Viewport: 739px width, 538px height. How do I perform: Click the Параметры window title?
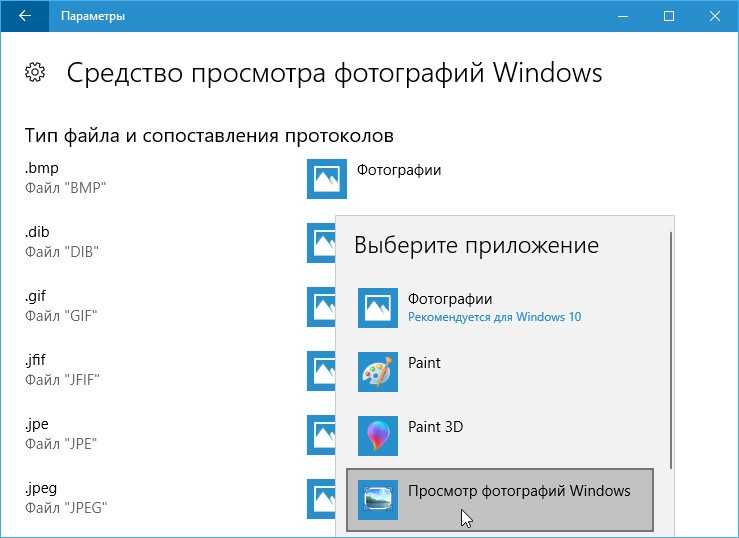(93, 16)
